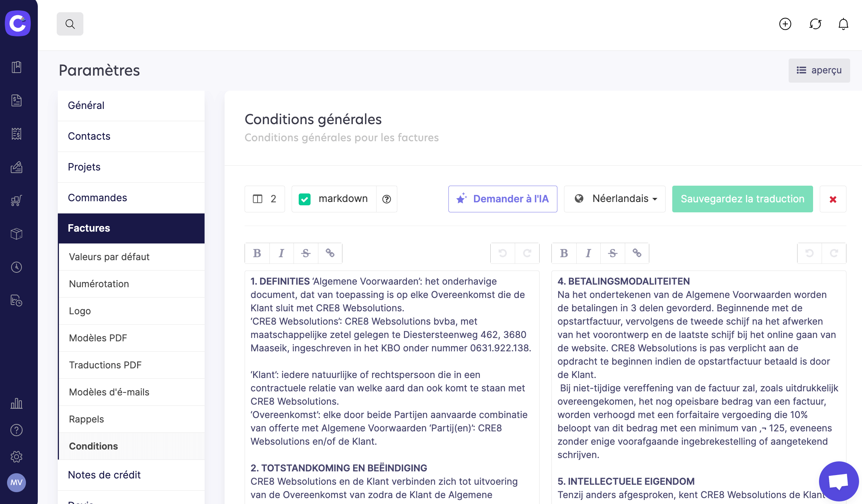Open Numérotation submenu item

coord(132,284)
